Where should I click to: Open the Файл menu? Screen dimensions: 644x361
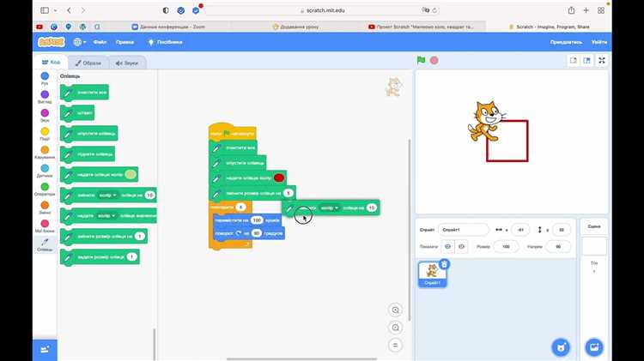click(100, 42)
